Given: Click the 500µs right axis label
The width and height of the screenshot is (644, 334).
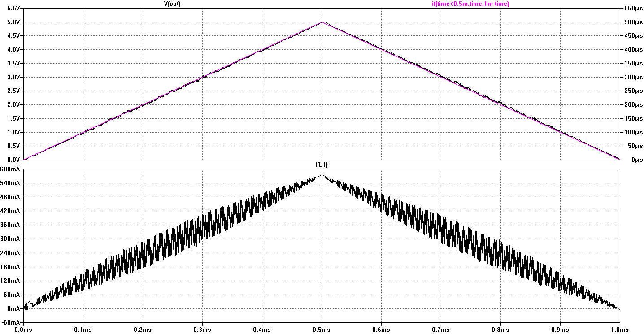Looking at the screenshot, I should click(633, 22).
